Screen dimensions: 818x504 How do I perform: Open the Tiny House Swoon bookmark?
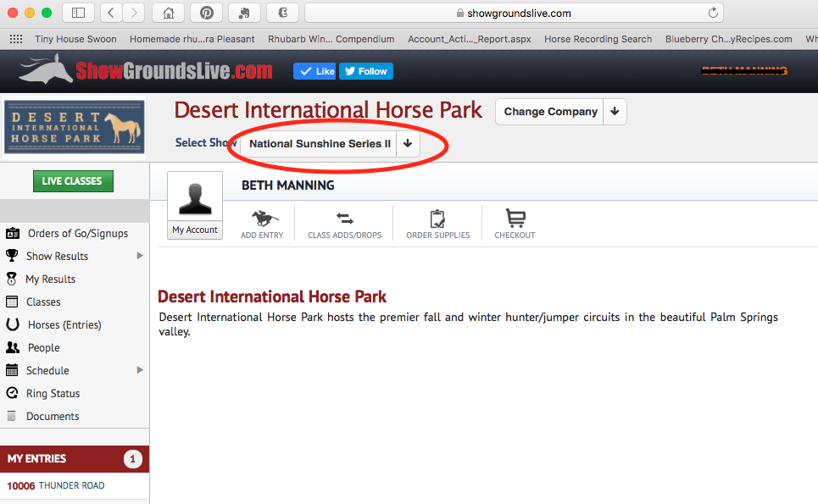(75, 39)
